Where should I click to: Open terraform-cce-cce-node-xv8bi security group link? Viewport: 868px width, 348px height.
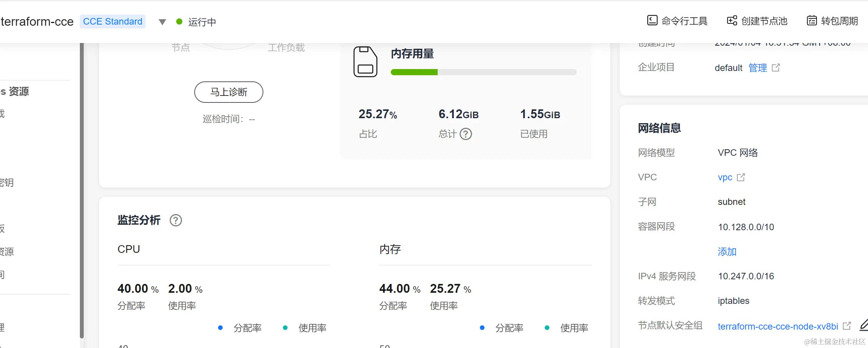(x=778, y=327)
